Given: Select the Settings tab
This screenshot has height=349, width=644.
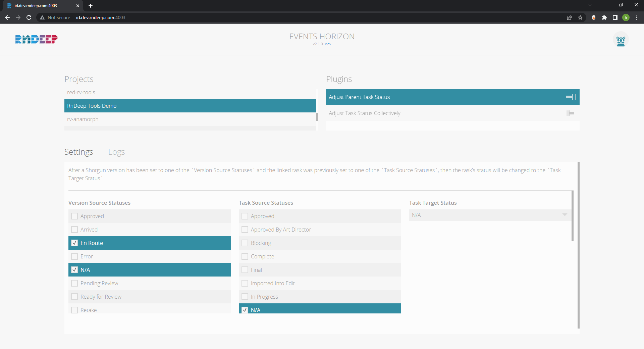Looking at the screenshot, I should coord(78,152).
